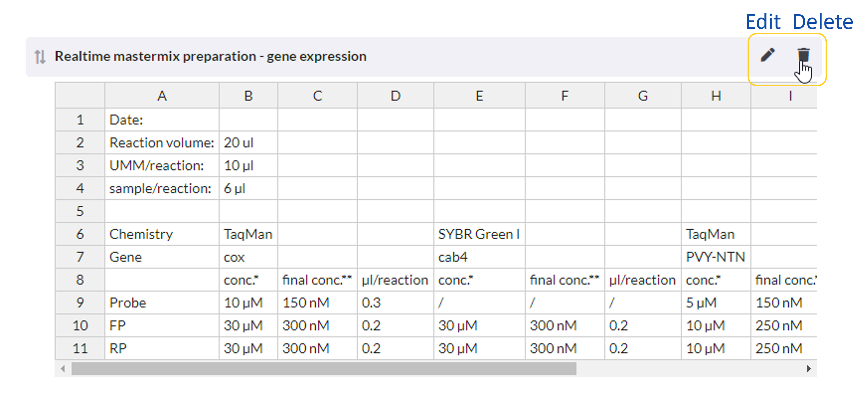Image resolution: width=868 pixels, height=394 pixels.
Task: Click the 'cab4' gene cell
Action: (479, 257)
